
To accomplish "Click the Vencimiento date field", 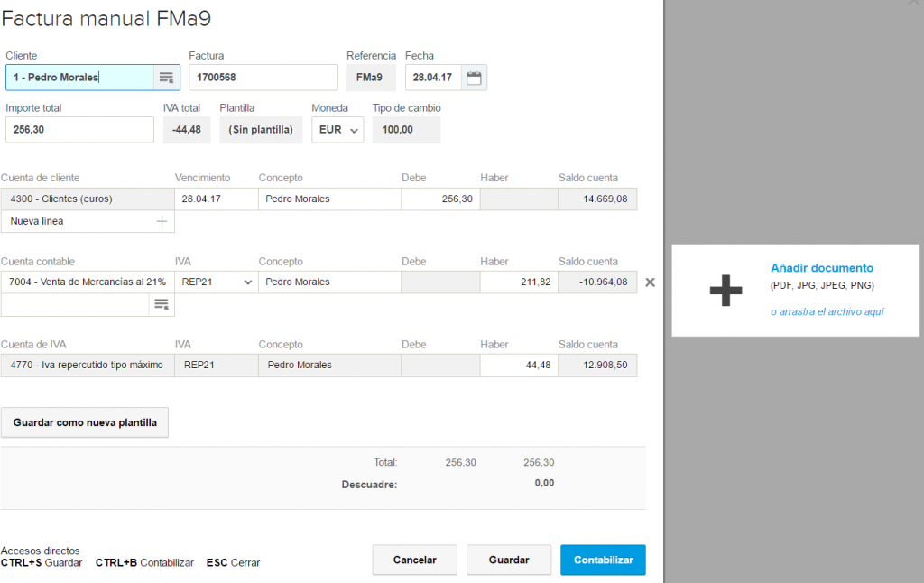I will point(216,199).
